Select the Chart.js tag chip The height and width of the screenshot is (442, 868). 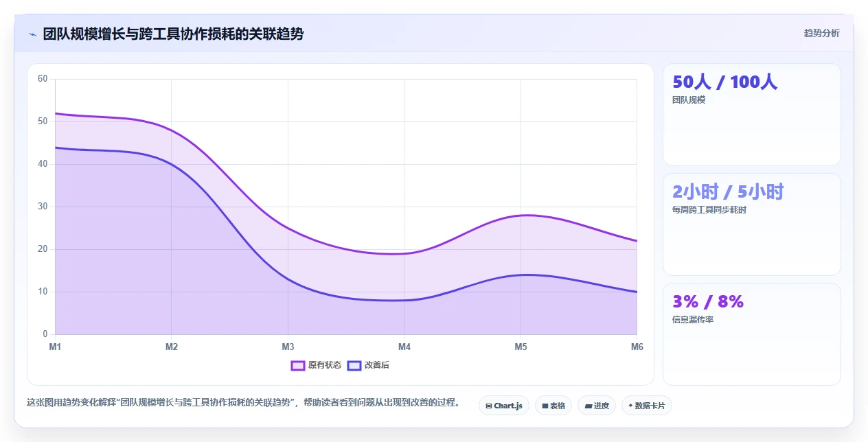click(503, 406)
